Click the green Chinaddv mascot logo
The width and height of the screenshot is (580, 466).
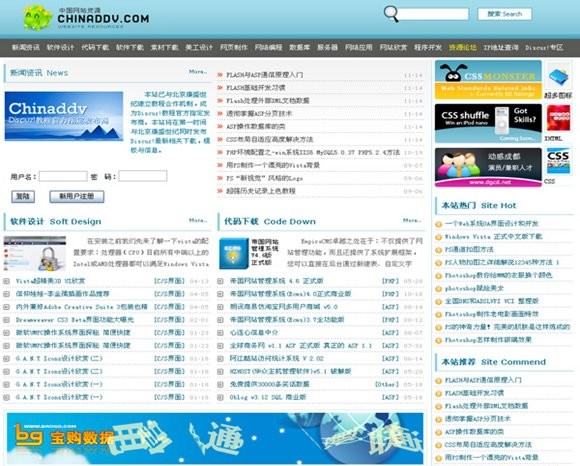click(37, 17)
